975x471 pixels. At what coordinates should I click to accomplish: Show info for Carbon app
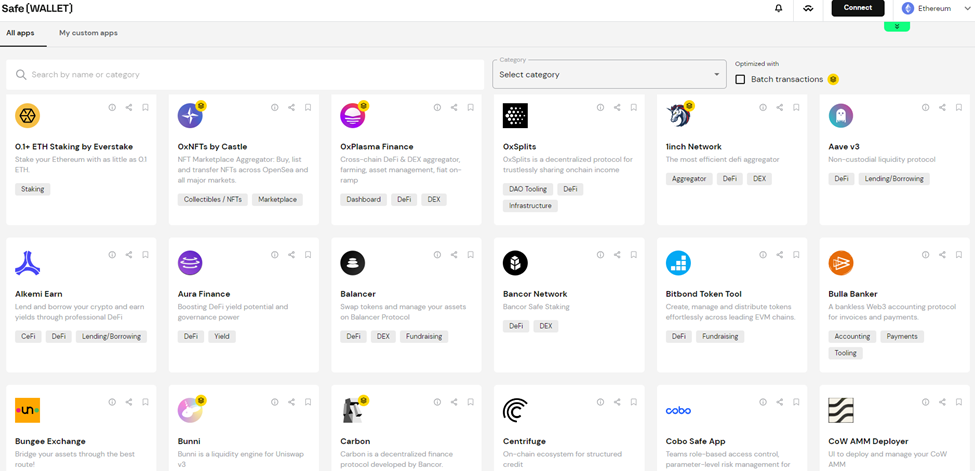point(437,402)
